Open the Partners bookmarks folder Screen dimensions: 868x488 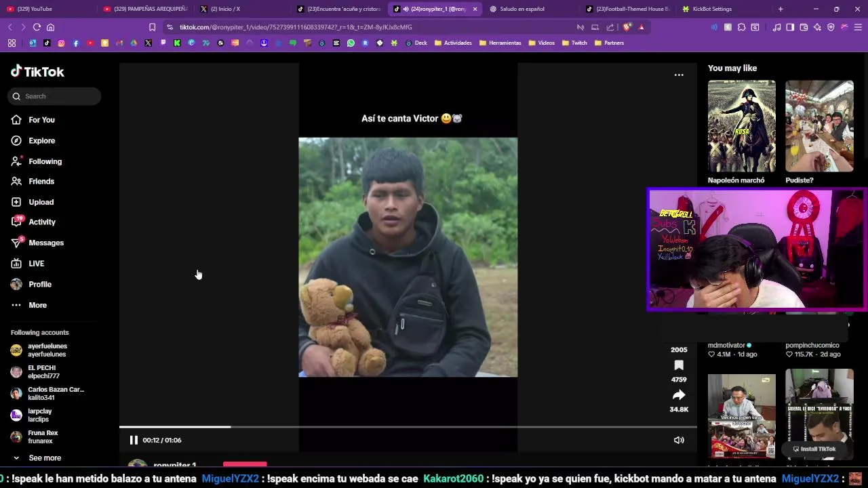609,43
